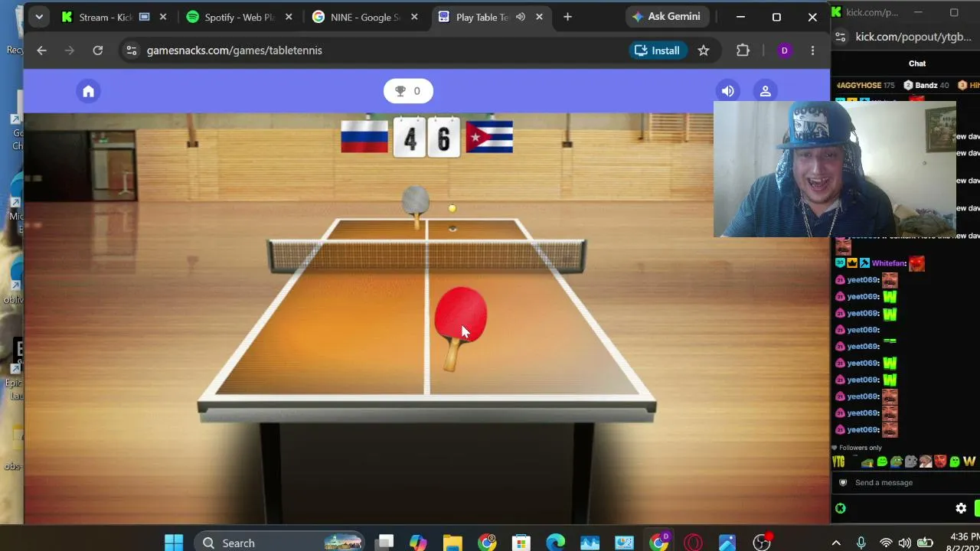The height and width of the screenshot is (551, 980).
Task: Show hidden system tray icons chevron
Action: tap(836, 543)
